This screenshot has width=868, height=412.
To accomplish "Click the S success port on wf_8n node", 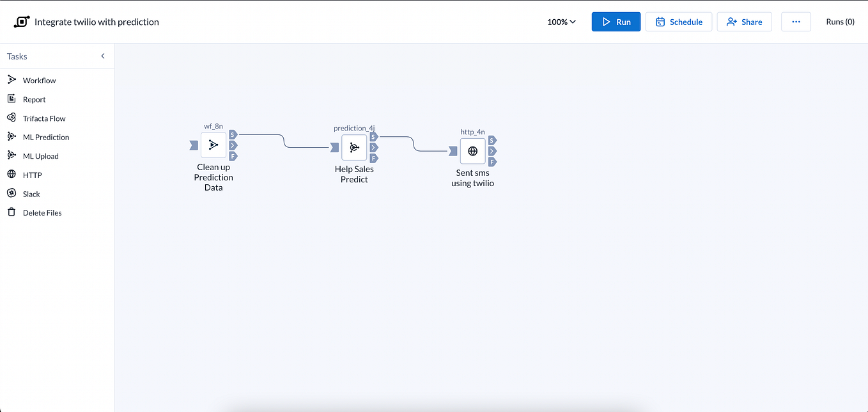I will pyautogui.click(x=233, y=134).
